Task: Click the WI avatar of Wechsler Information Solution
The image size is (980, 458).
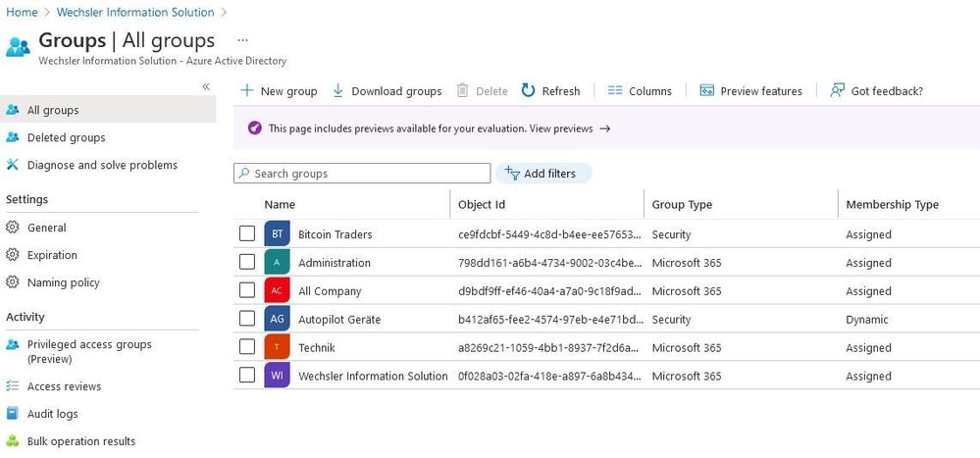Action: (x=277, y=376)
